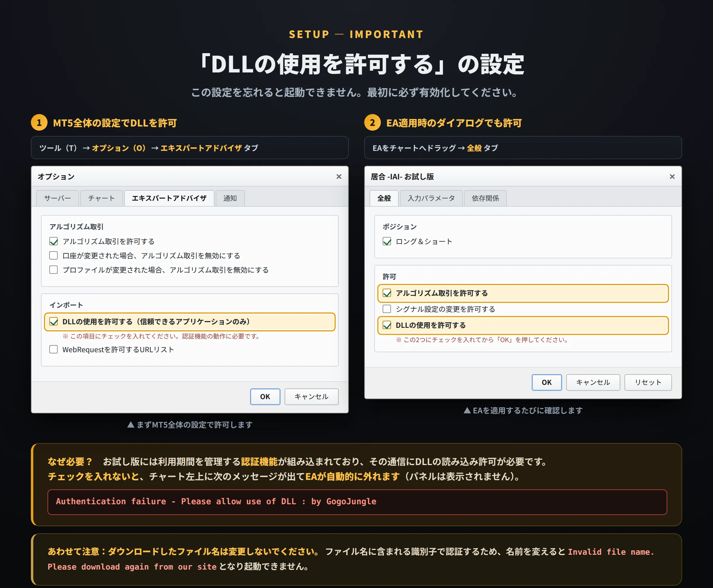Open the 通知 tab

coord(230,198)
